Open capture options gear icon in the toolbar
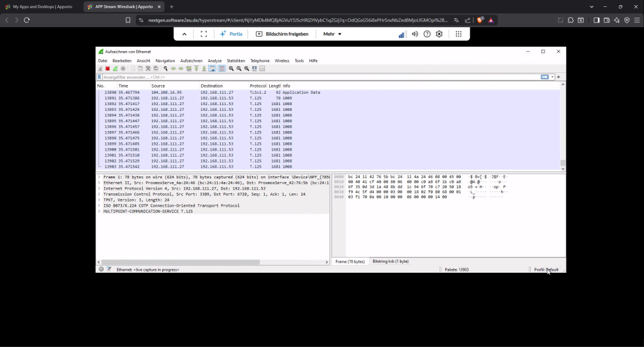The width and height of the screenshot is (644, 347). coord(123,69)
